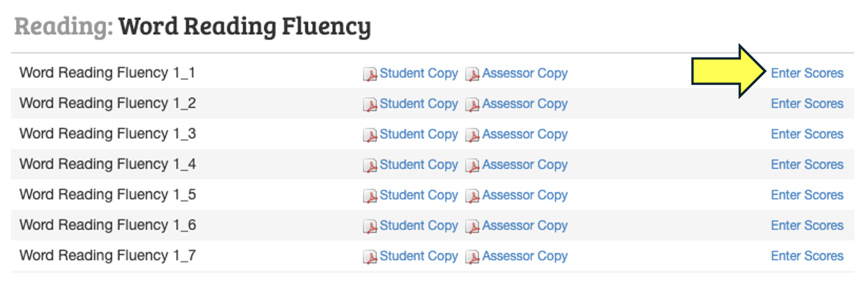The height and width of the screenshot is (289, 868).
Task: Open Enter Scores for Word Reading Fluency 1_1
Action: 807,73
